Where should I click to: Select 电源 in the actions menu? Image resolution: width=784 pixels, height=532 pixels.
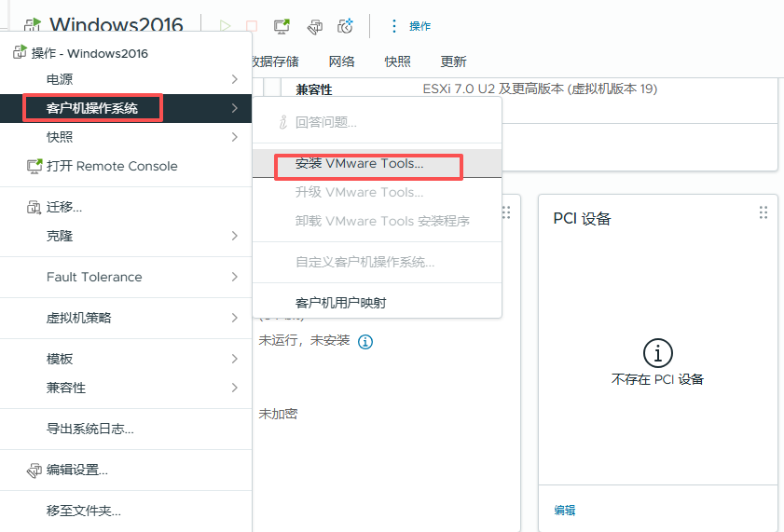pyautogui.click(x=126, y=79)
